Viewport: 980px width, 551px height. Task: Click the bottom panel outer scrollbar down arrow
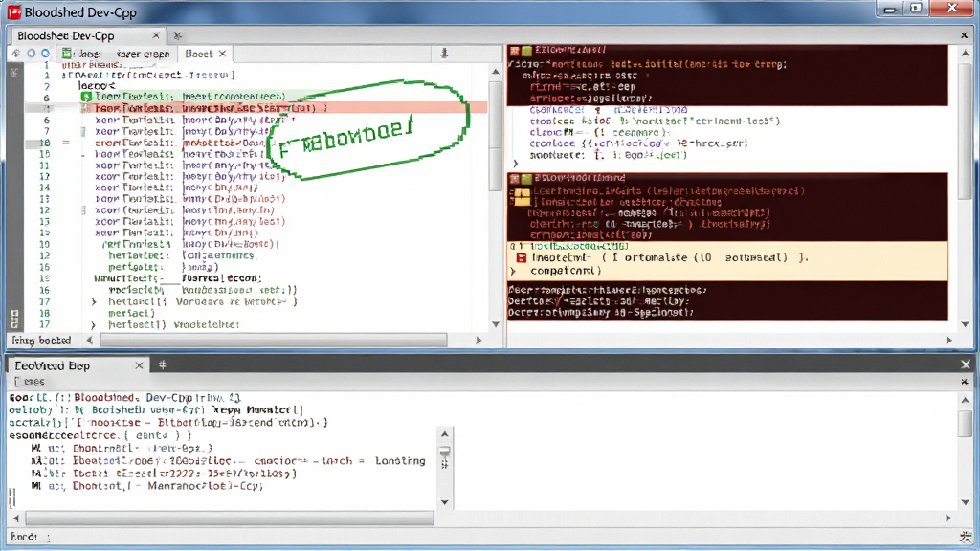click(x=965, y=502)
